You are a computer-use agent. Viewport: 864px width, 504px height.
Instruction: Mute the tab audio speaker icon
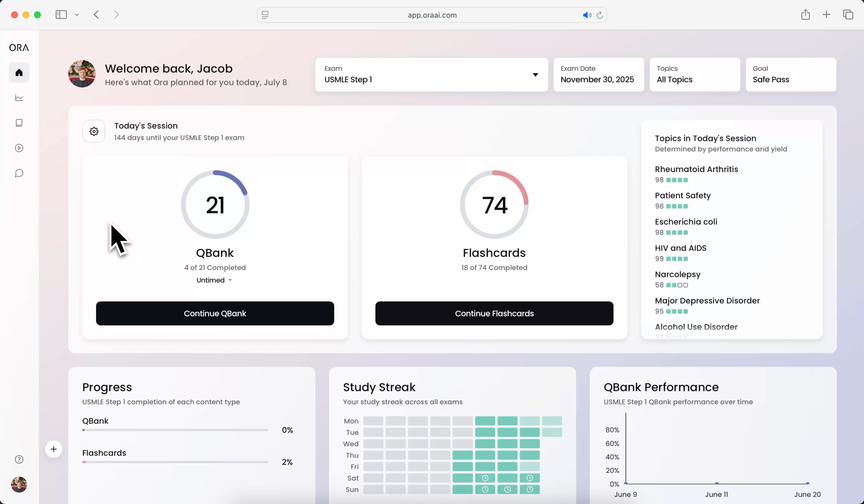pyautogui.click(x=587, y=15)
